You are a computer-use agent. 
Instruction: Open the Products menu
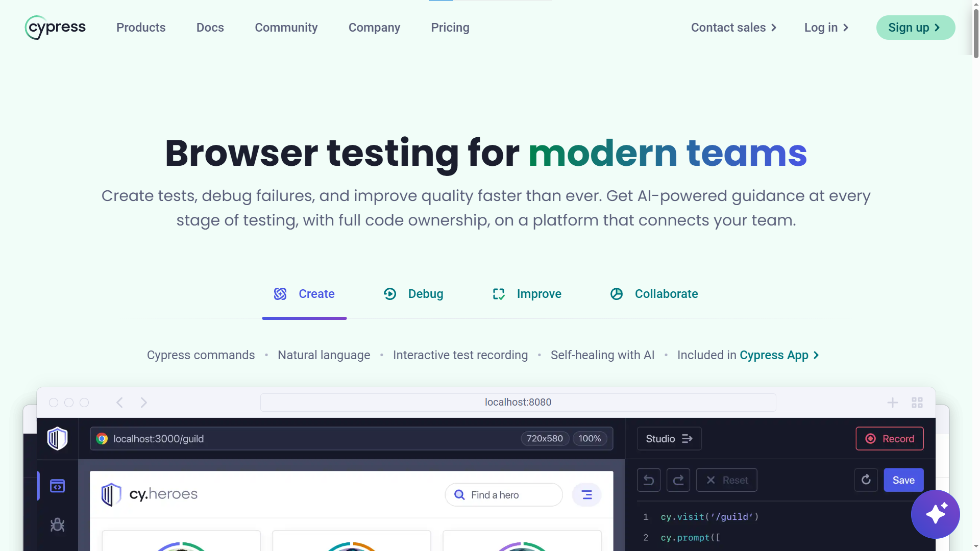pyautogui.click(x=141, y=28)
